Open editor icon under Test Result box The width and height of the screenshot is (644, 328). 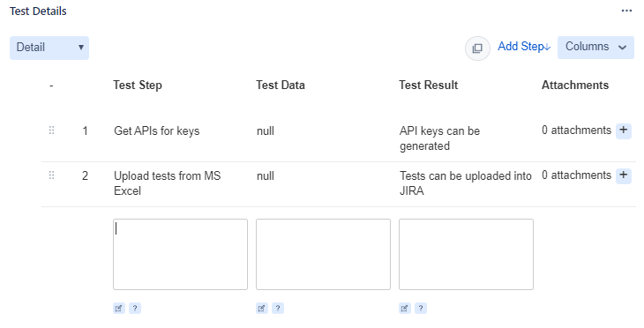pyautogui.click(x=405, y=309)
